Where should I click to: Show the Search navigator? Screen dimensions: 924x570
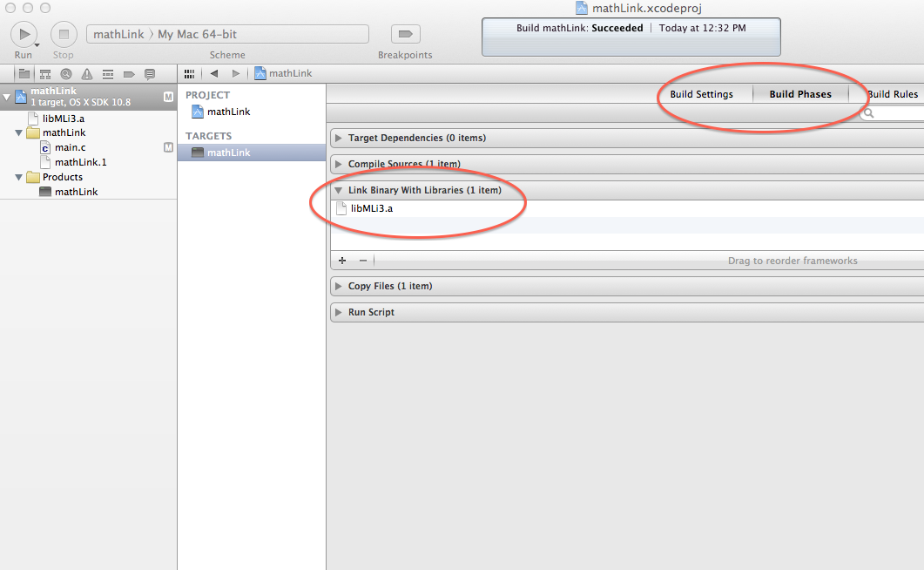point(66,74)
